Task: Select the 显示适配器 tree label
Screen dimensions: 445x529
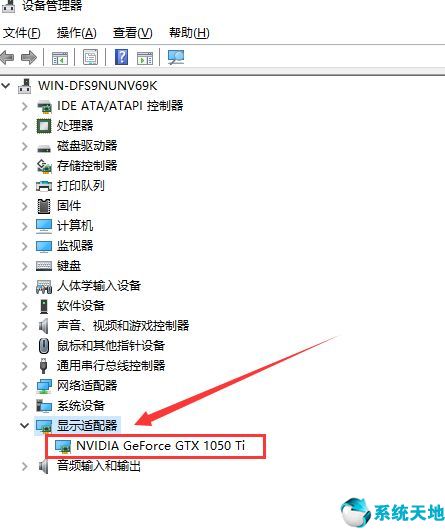Action: tap(87, 426)
